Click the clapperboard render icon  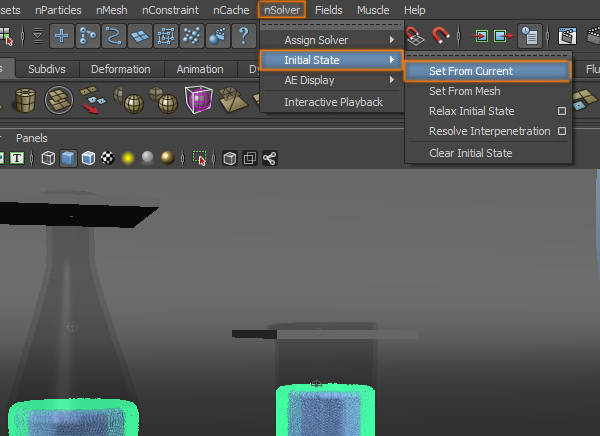568,37
